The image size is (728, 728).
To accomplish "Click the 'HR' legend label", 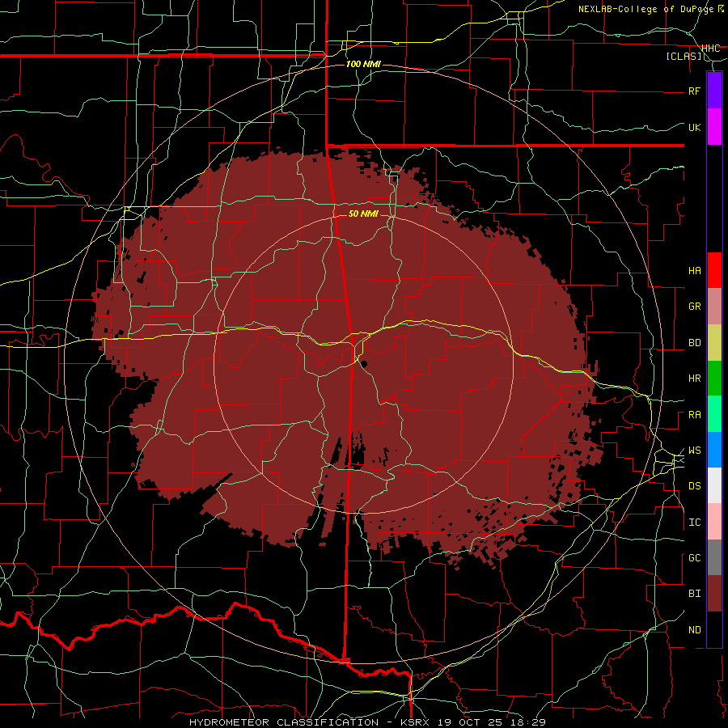I will click(x=695, y=379).
